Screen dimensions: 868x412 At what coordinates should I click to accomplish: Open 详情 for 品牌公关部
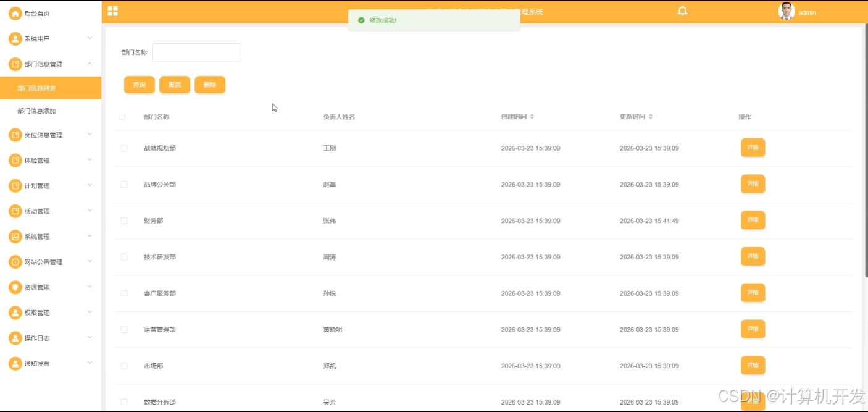753,183
